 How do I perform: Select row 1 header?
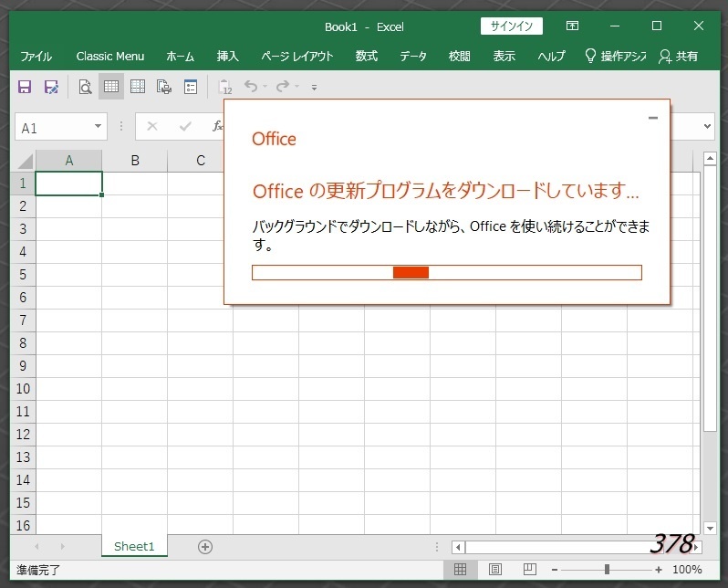[23, 184]
